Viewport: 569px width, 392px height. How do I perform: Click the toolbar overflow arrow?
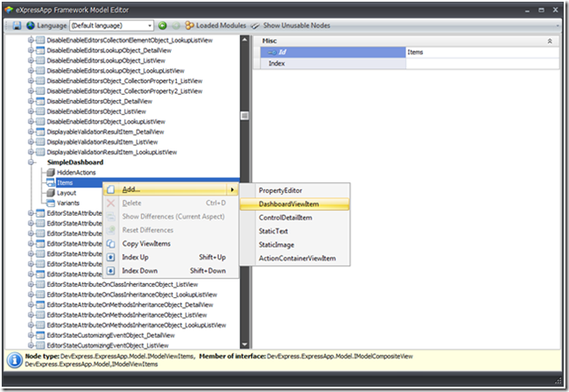pyautogui.click(x=557, y=26)
